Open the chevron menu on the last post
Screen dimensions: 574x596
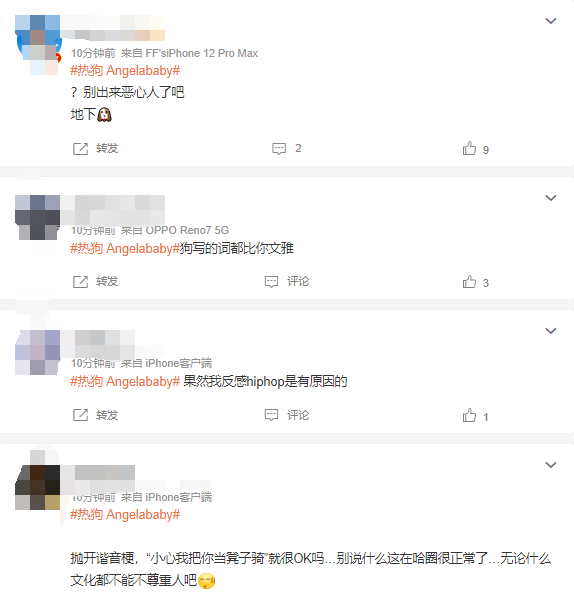pyautogui.click(x=551, y=465)
